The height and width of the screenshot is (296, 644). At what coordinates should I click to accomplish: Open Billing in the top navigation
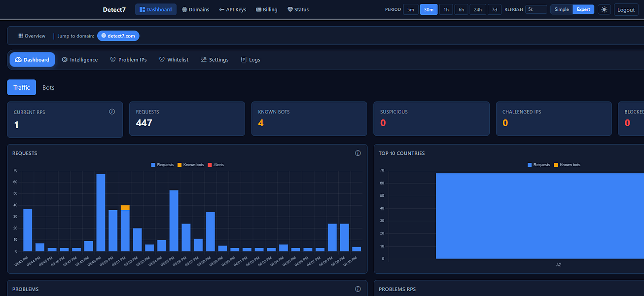267,9
